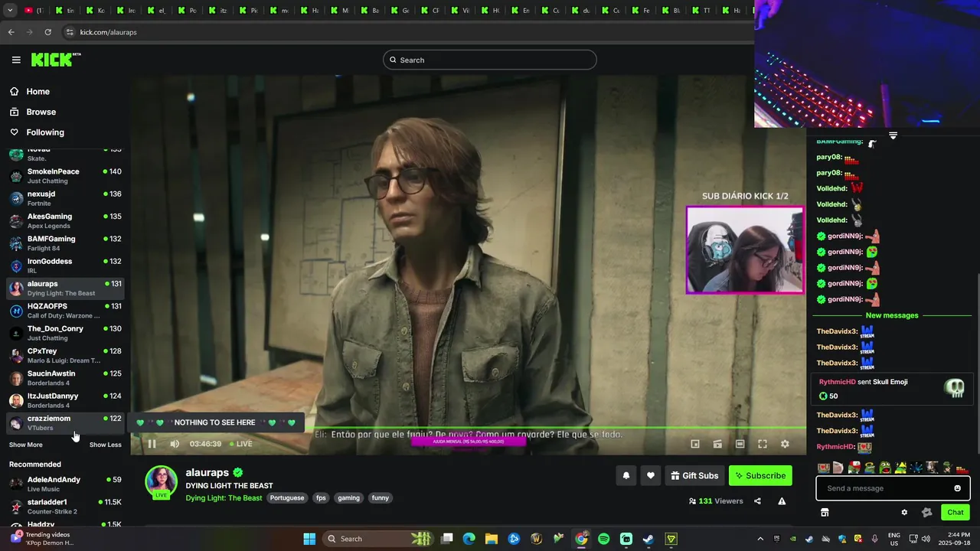Expand the list with Show More

click(26, 445)
